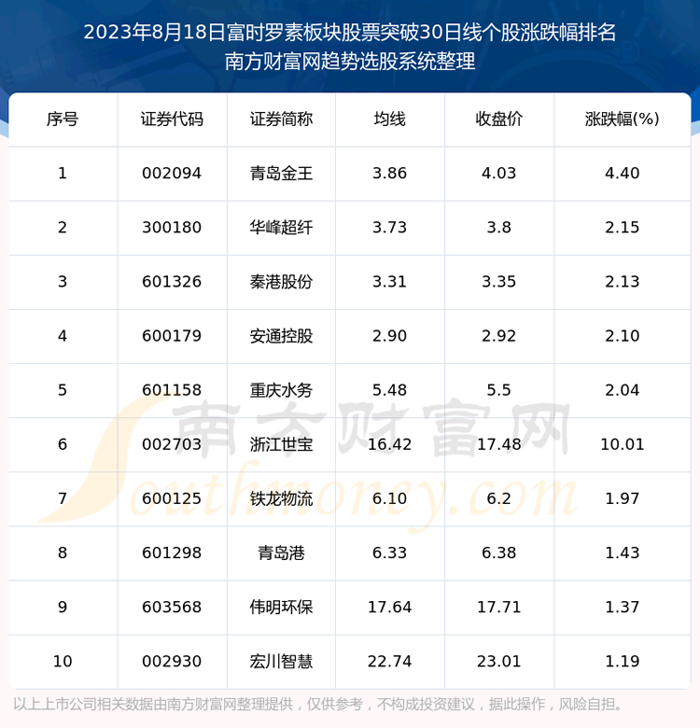This screenshot has width=700, height=728.
Task: Select stock name 铁龙物流
Action: pyautogui.click(x=281, y=499)
